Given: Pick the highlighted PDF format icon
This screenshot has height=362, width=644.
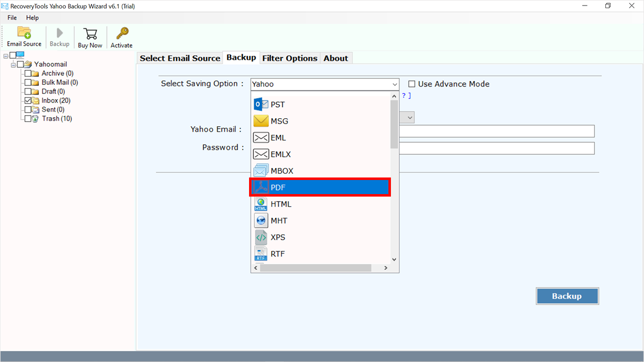Looking at the screenshot, I should [x=261, y=188].
